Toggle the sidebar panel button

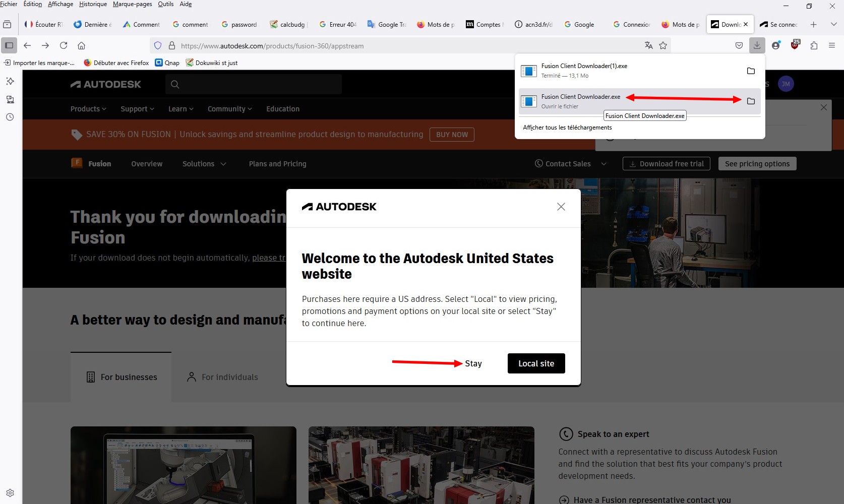click(x=9, y=45)
